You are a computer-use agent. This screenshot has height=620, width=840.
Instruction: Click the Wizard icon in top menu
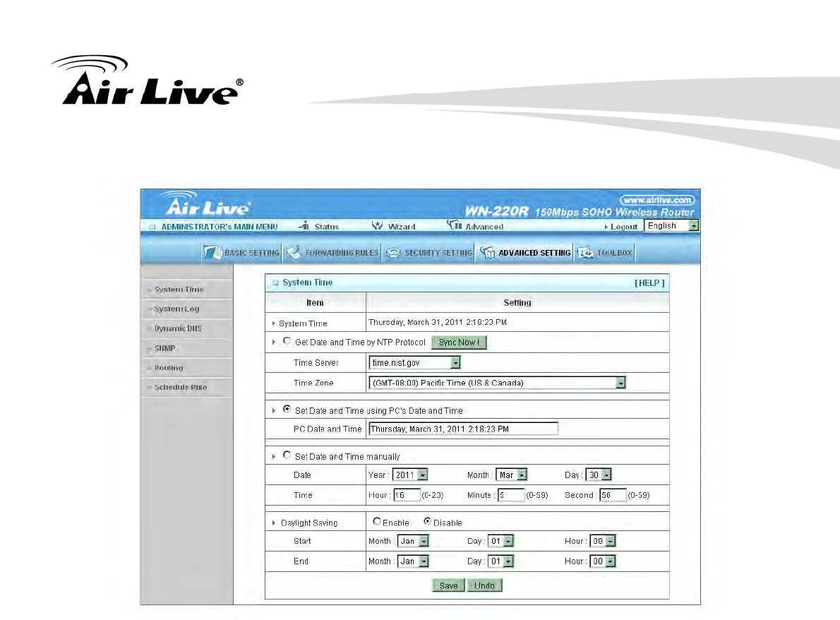click(x=377, y=225)
